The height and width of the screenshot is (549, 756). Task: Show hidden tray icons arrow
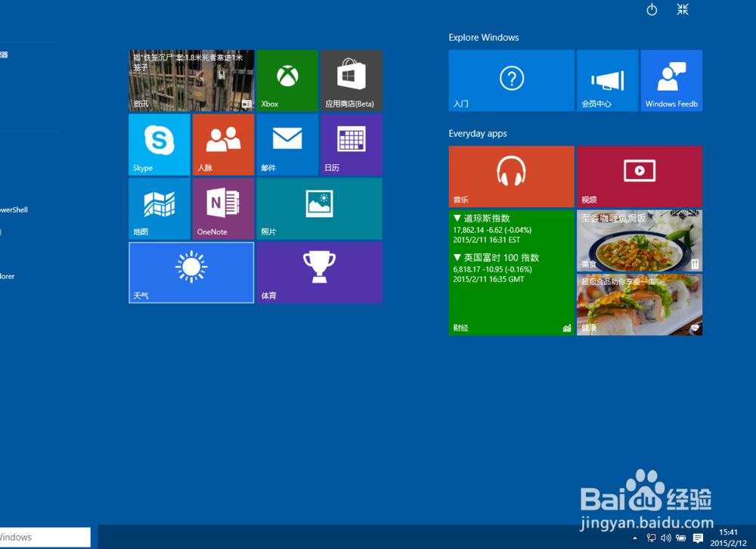pos(635,538)
